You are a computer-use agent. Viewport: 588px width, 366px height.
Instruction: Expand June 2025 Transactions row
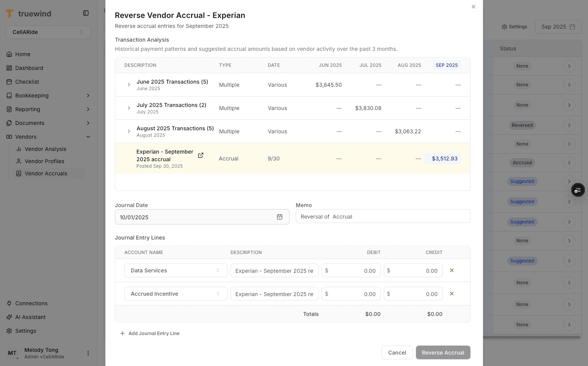[129, 85]
